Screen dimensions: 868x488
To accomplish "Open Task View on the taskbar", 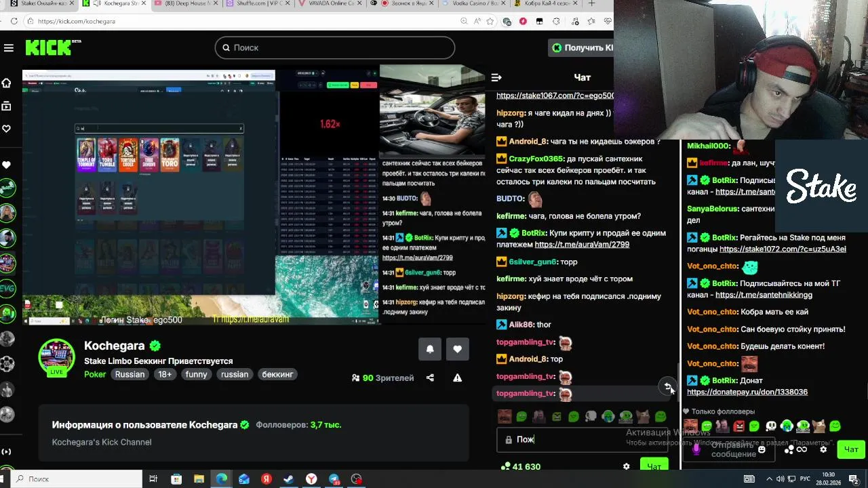I will [x=153, y=479].
